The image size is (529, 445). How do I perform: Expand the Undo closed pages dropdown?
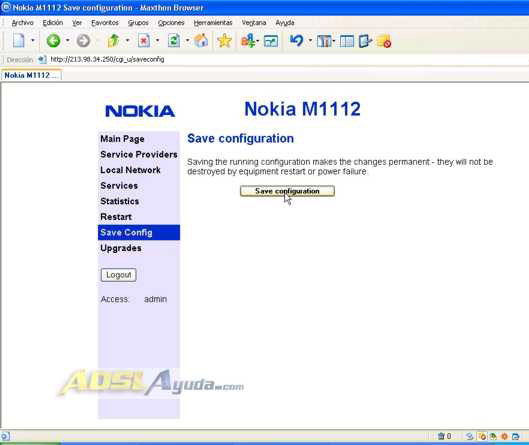(310, 41)
